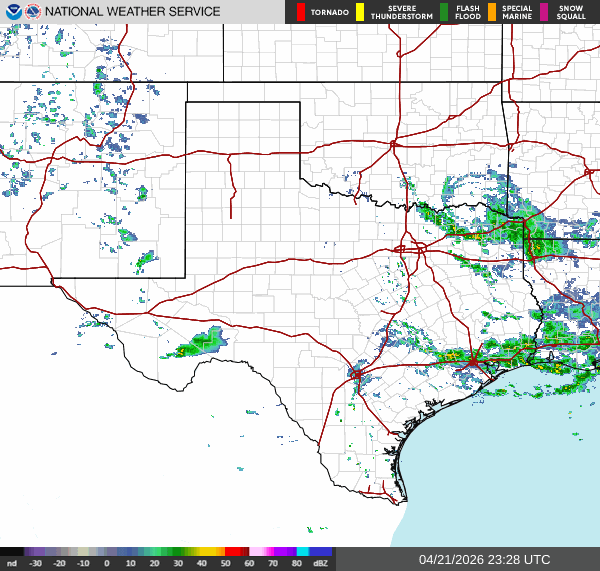
Task: Click the -30 mark on the dBZ scale
Action: click(35, 564)
